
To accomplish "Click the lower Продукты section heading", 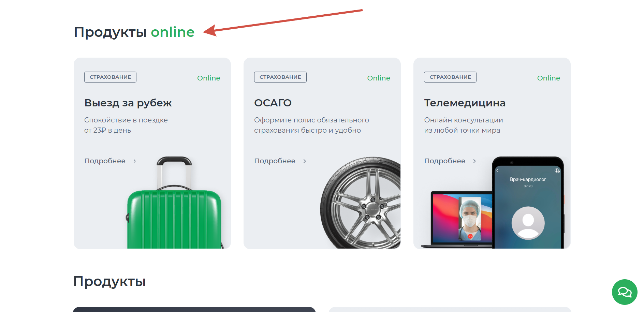I will [x=109, y=282].
